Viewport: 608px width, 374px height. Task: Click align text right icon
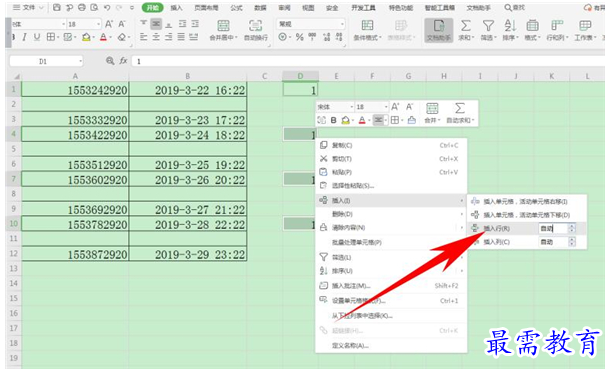pos(169,37)
